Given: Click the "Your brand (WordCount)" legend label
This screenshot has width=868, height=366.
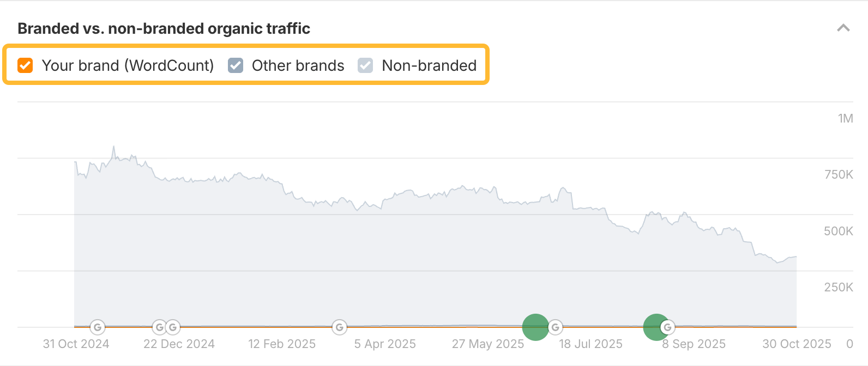Looking at the screenshot, I should tap(128, 65).
